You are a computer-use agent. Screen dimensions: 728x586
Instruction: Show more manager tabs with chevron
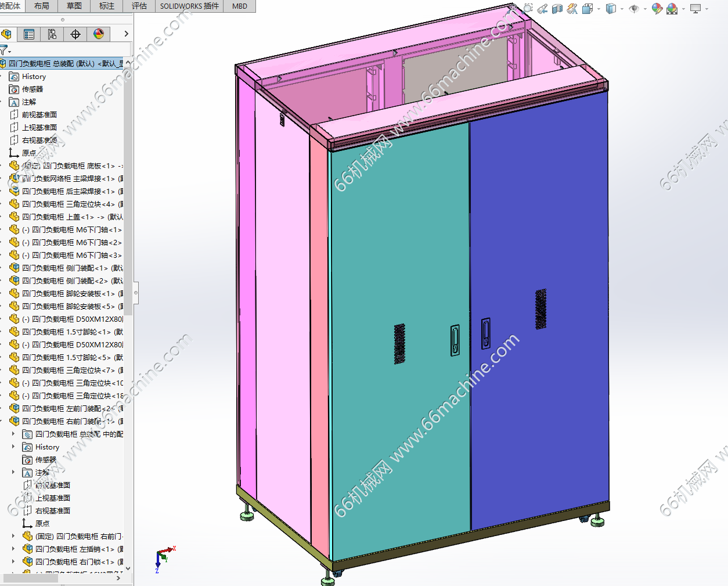126,34
